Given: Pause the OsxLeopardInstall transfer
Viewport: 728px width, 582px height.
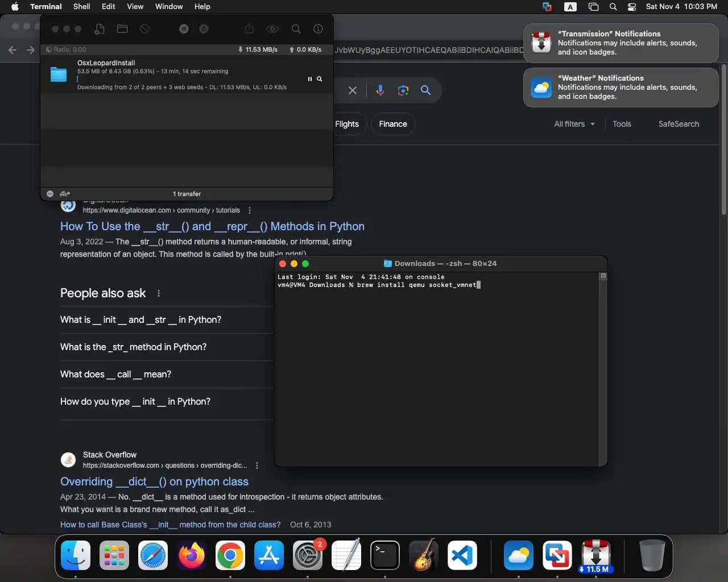Looking at the screenshot, I should pyautogui.click(x=310, y=79).
